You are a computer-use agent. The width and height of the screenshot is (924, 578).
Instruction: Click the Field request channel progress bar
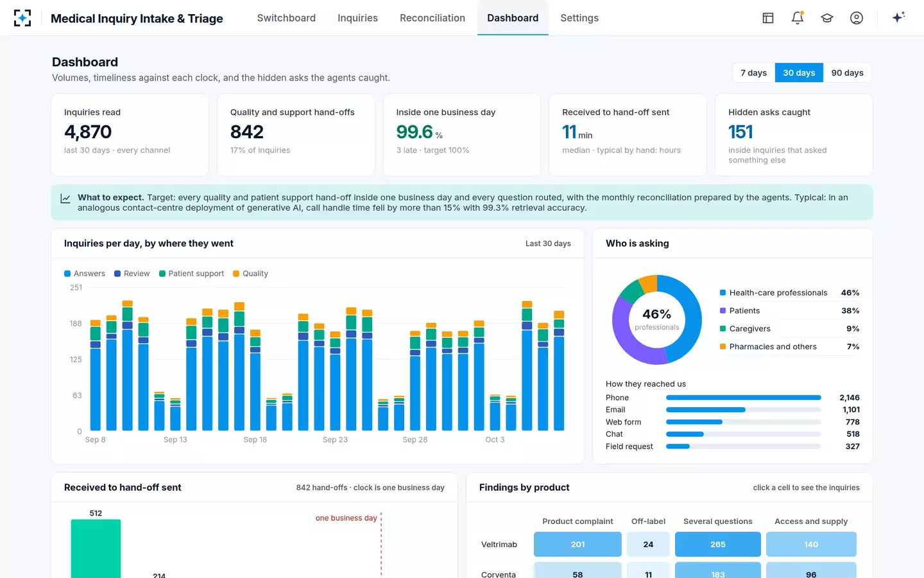click(x=744, y=446)
